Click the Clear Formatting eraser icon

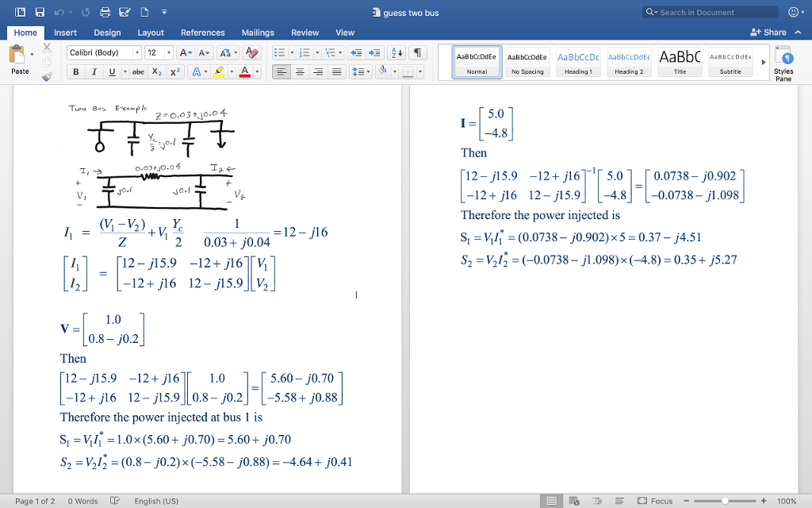coord(252,52)
